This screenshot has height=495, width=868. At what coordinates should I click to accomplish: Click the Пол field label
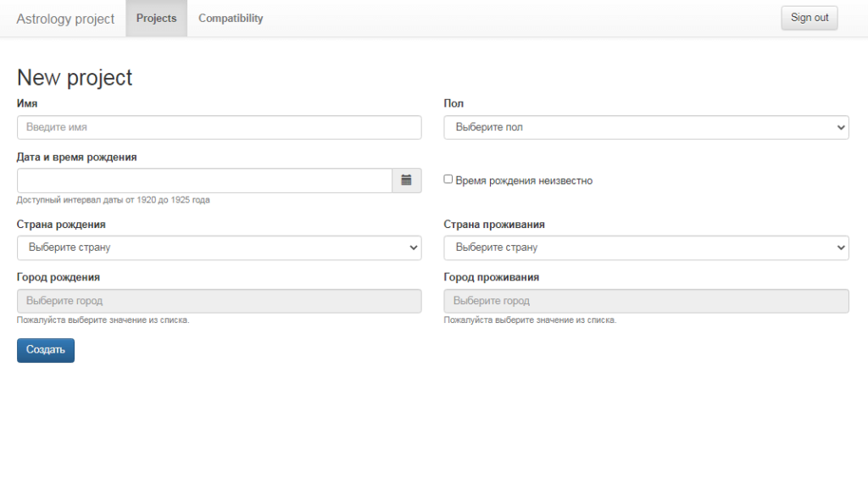[453, 103]
